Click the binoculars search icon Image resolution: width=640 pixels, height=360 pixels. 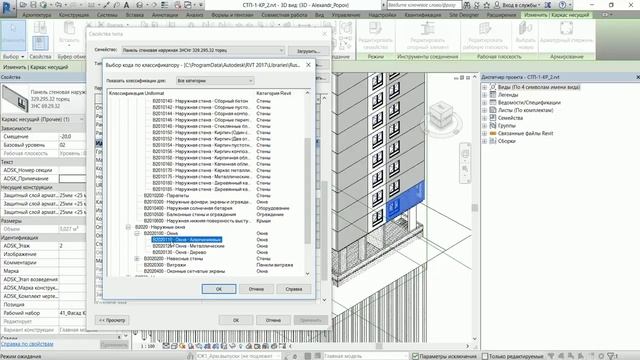(467, 5)
